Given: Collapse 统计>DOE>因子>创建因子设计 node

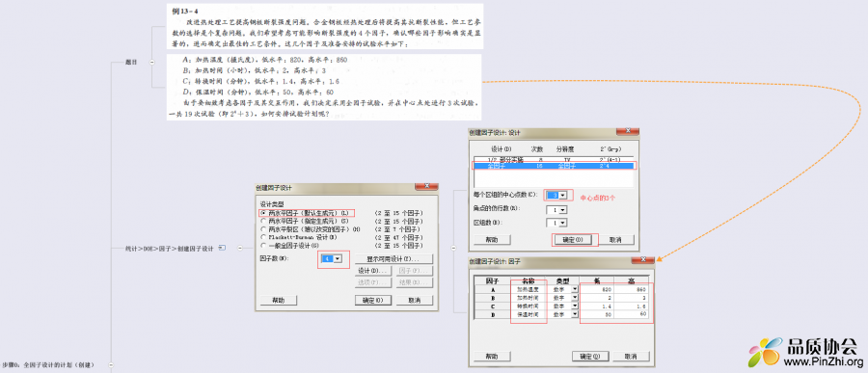Looking at the screenshot, I should pyautogui.click(x=239, y=249).
